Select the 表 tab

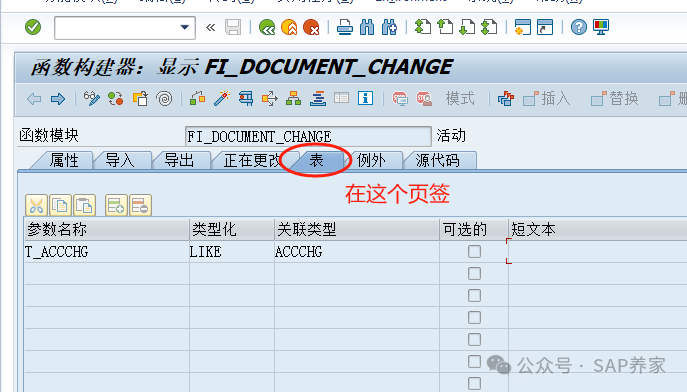[316, 160]
